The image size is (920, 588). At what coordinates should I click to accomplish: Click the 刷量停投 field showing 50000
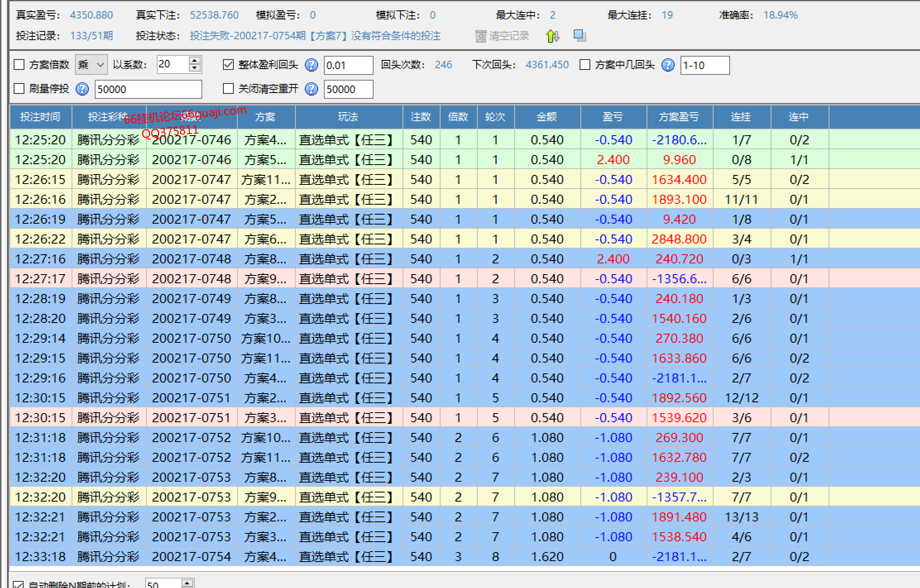(x=148, y=89)
